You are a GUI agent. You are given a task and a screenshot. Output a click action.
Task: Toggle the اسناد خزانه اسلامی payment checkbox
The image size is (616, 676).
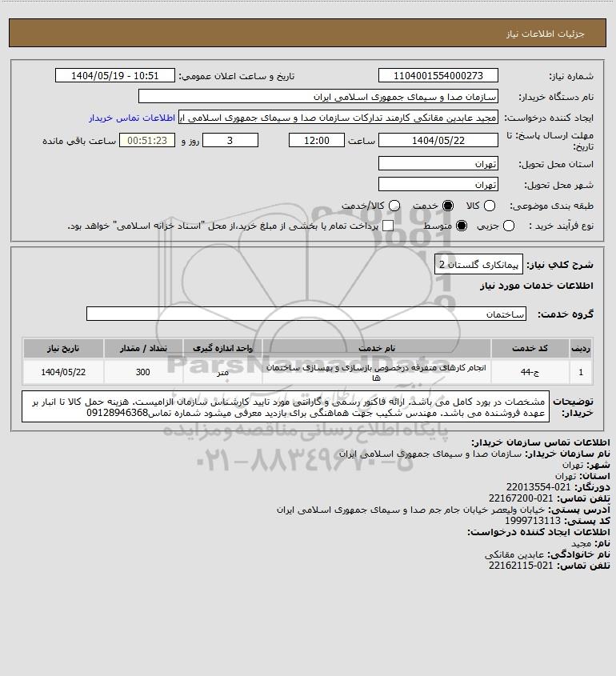tap(388, 226)
